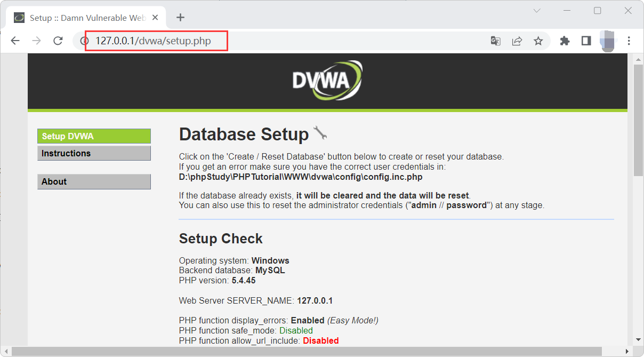Viewport: 644px width, 357px height.
Task: Reload the page with refresh icon
Action: [x=58, y=41]
